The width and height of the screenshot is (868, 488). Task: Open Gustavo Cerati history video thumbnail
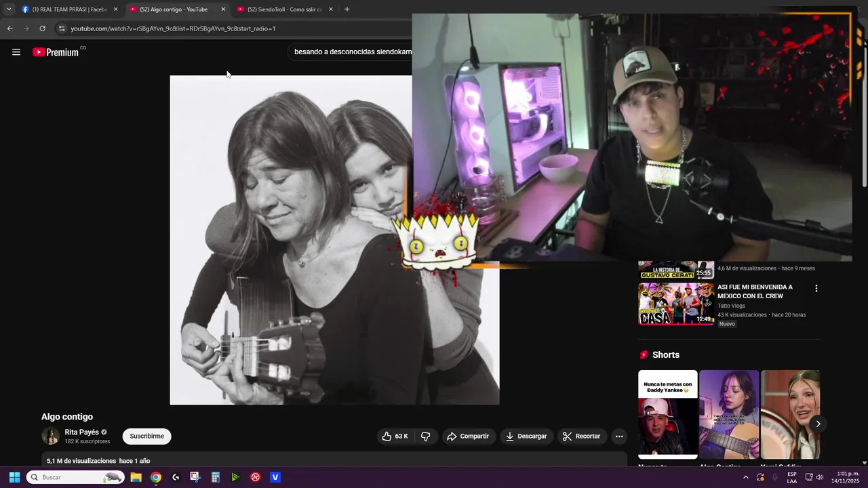[676, 270]
